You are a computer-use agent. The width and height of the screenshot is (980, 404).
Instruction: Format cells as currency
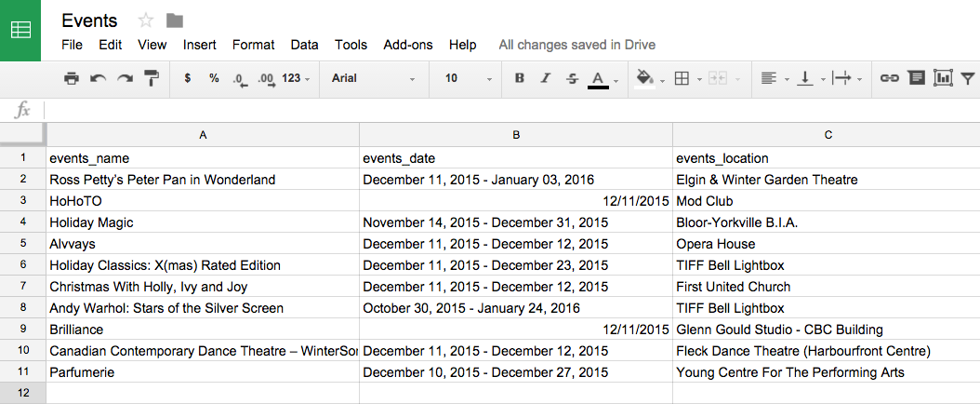pyautogui.click(x=188, y=78)
